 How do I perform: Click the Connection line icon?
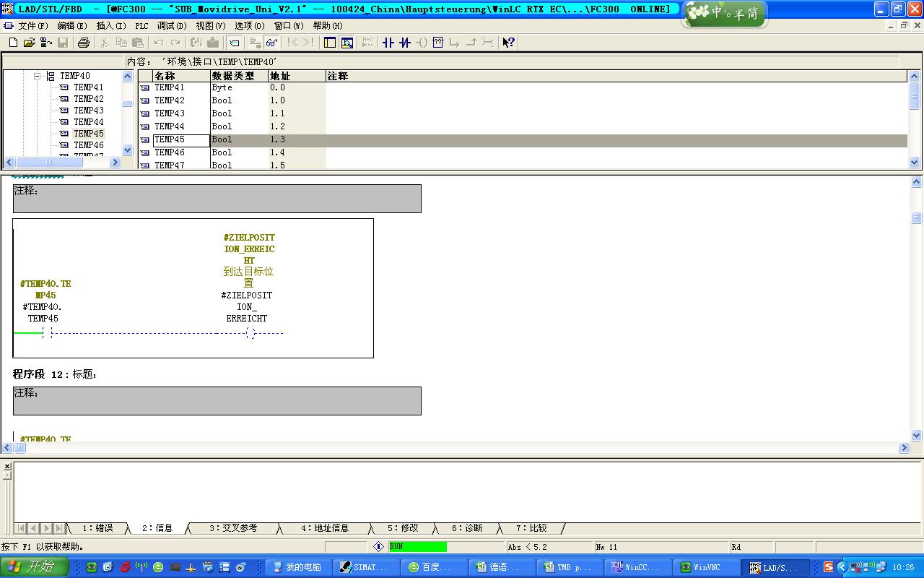488,43
